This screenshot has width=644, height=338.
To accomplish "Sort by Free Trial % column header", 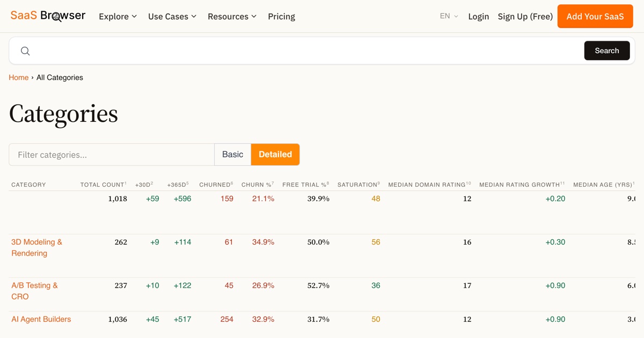I will pyautogui.click(x=306, y=185).
